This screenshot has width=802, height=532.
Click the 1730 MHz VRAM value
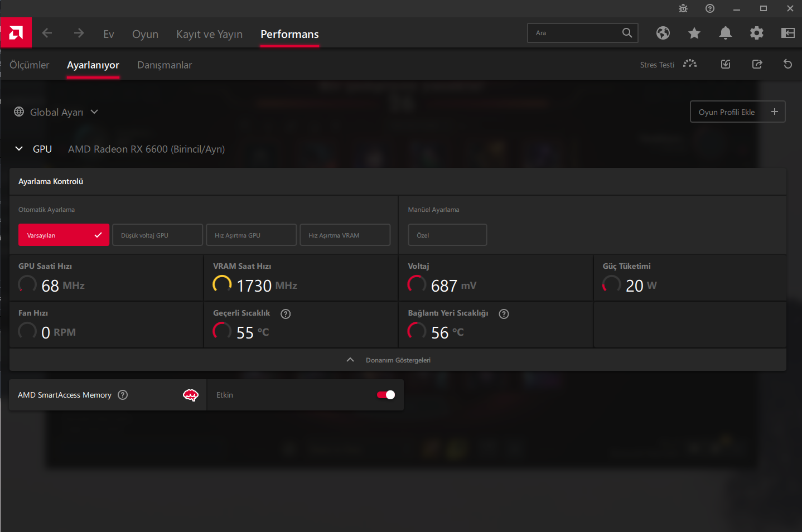point(267,286)
